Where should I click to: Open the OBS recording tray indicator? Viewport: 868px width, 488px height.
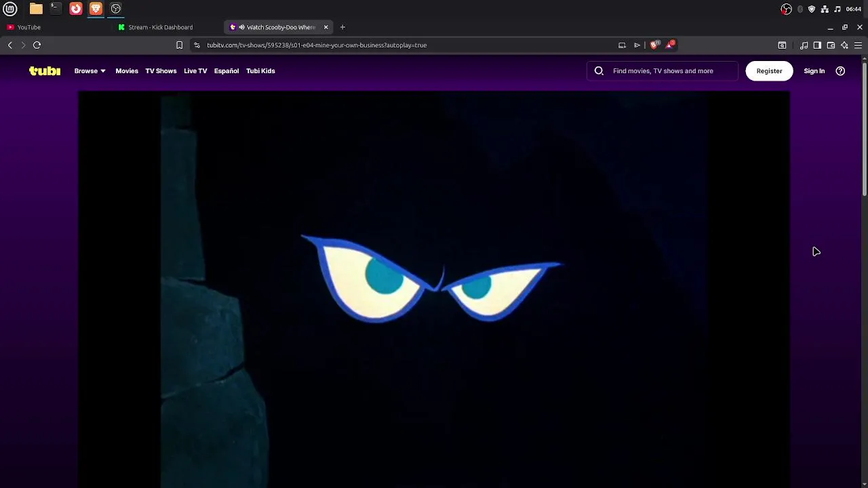(786, 9)
